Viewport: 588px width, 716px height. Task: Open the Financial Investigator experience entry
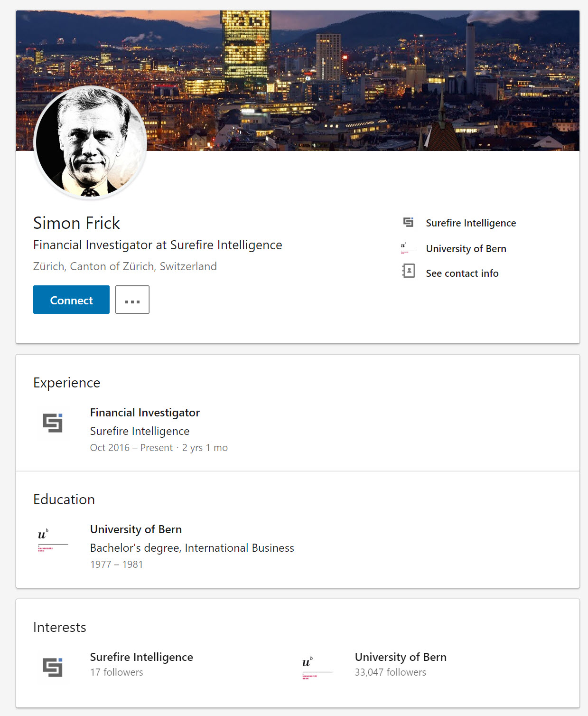(x=145, y=413)
